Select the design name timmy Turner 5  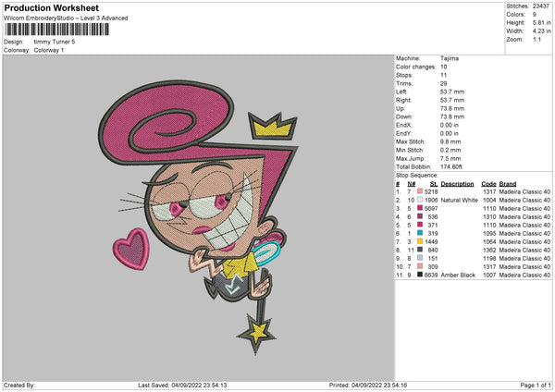tap(55, 42)
